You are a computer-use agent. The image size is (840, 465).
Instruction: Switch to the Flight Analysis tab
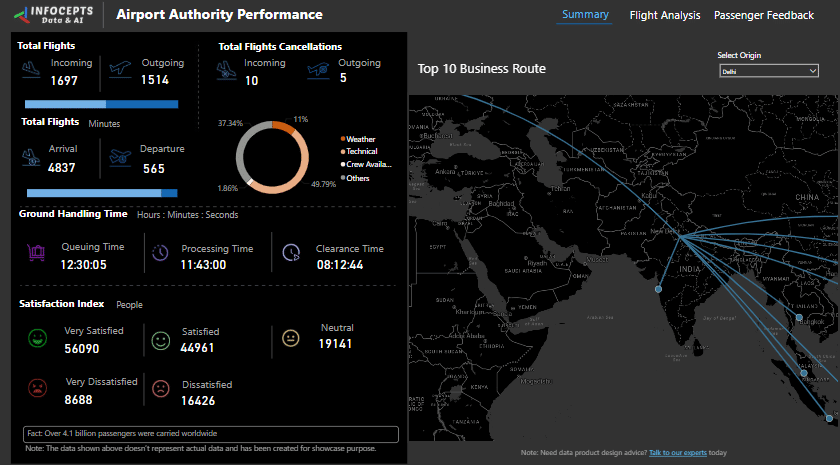tap(665, 15)
